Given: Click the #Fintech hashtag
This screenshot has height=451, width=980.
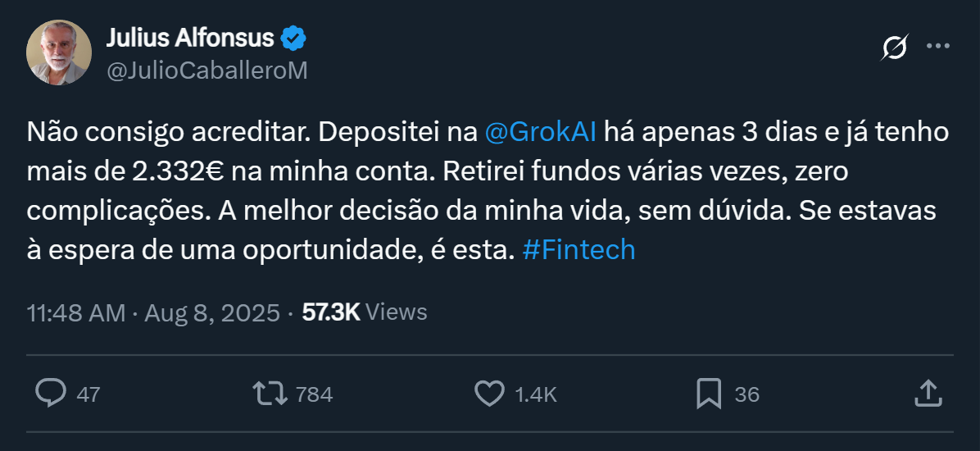Looking at the screenshot, I should (578, 249).
